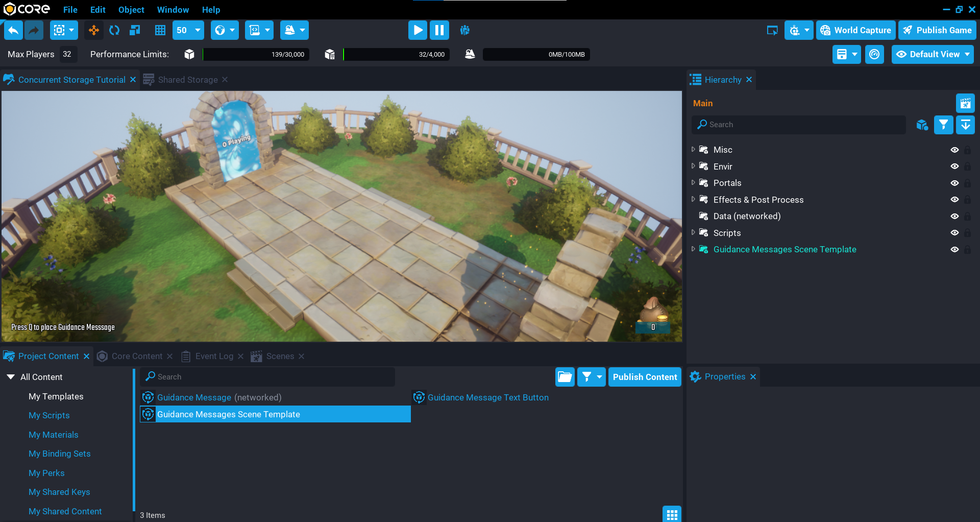Open the Window menu

[173, 10]
